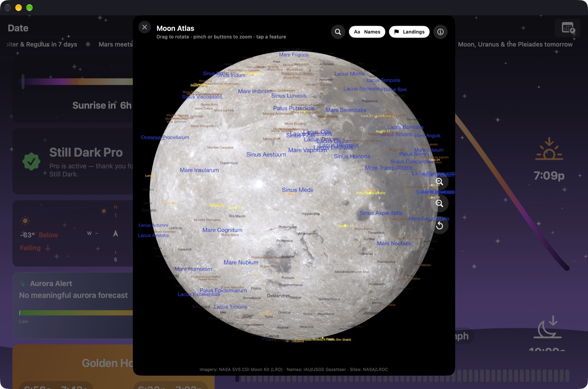Select the Lacus Mortis label
This screenshot has width=588, height=389.
coord(349,74)
